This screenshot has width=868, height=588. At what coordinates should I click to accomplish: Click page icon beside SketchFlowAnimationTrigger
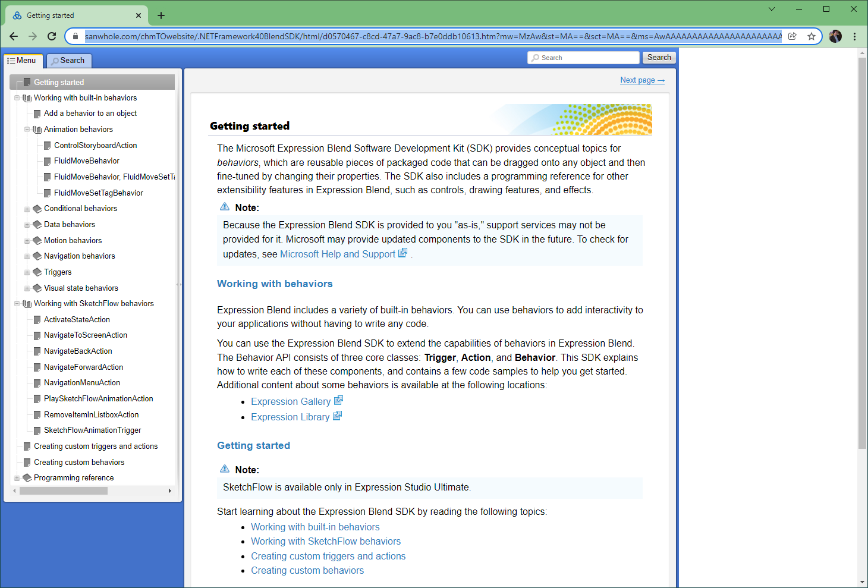coord(37,430)
